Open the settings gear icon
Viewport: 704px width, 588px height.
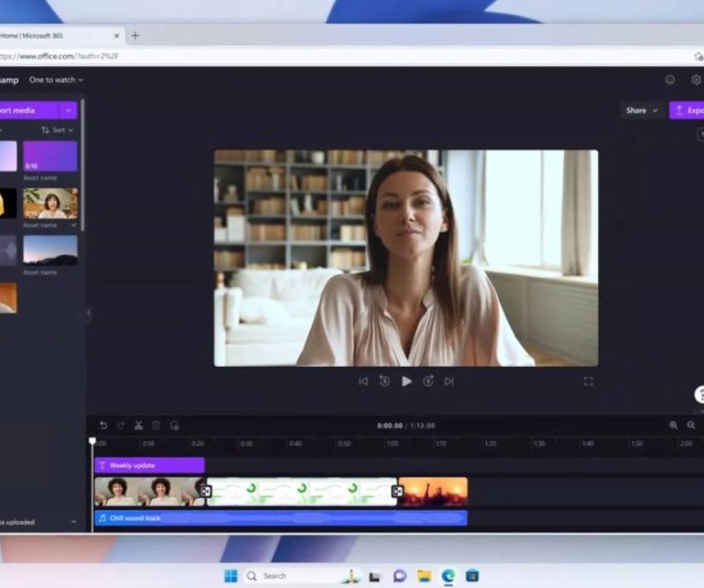[695, 79]
